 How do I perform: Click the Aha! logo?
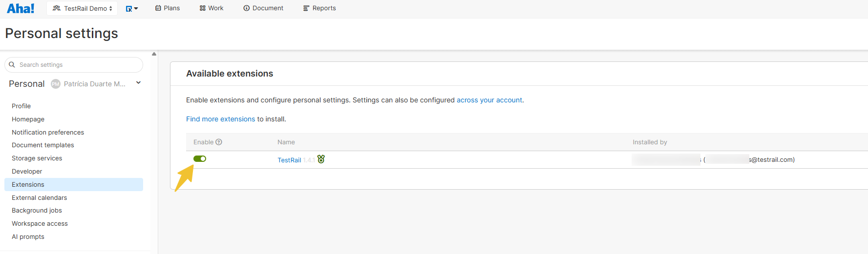[21, 8]
